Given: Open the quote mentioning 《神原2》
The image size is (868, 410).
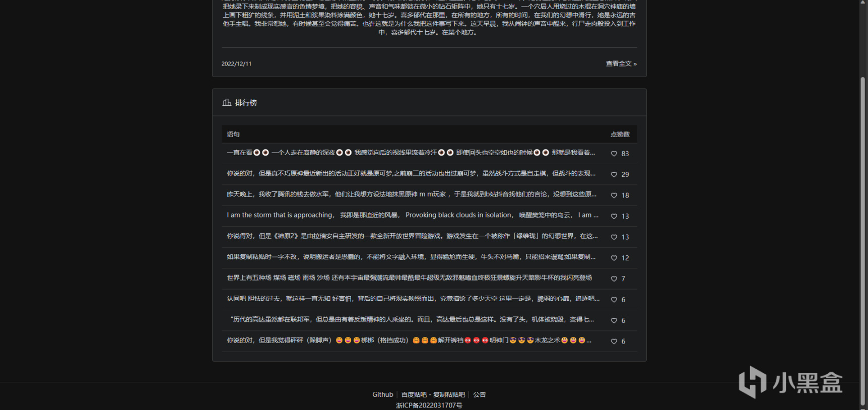Looking at the screenshot, I should pyautogui.click(x=413, y=236).
